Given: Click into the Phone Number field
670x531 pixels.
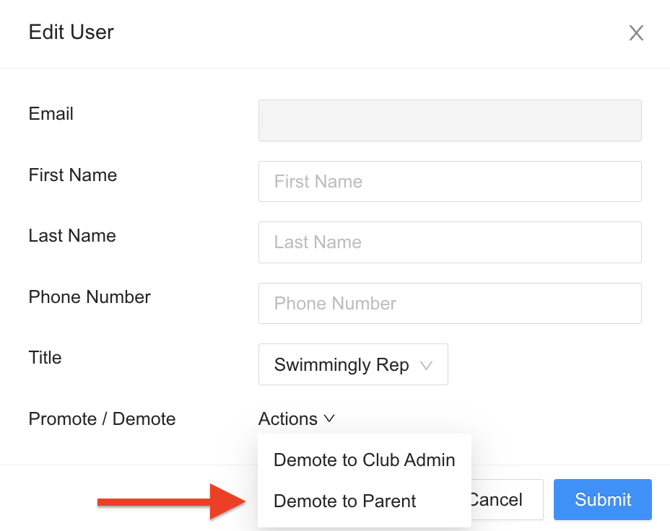Looking at the screenshot, I should click(449, 303).
